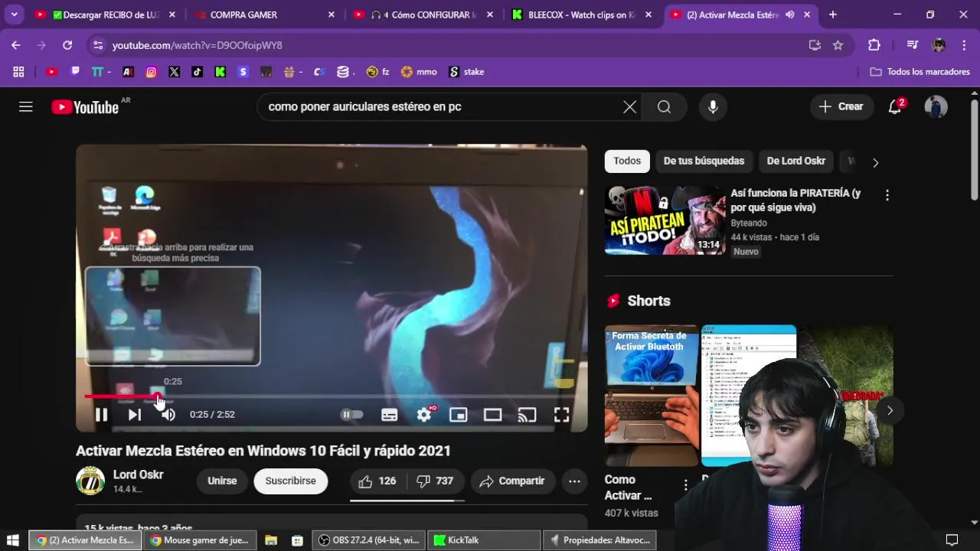
Task: Click the Suscribirse button
Action: coord(290,481)
